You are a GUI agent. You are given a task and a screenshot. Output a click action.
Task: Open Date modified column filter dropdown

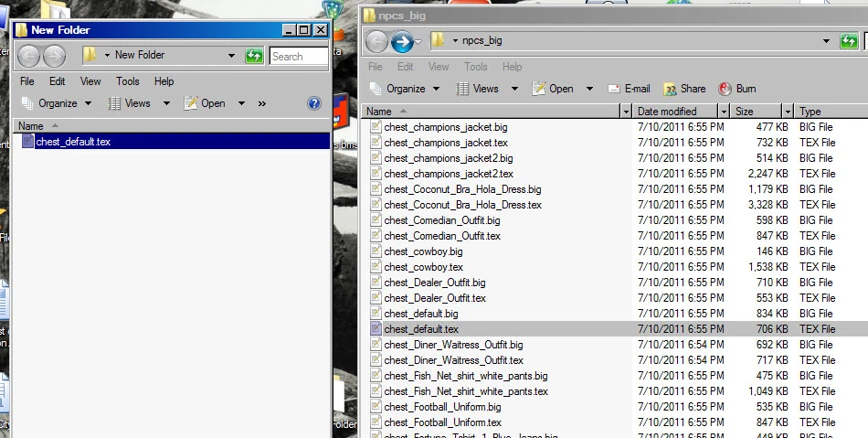click(724, 112)
